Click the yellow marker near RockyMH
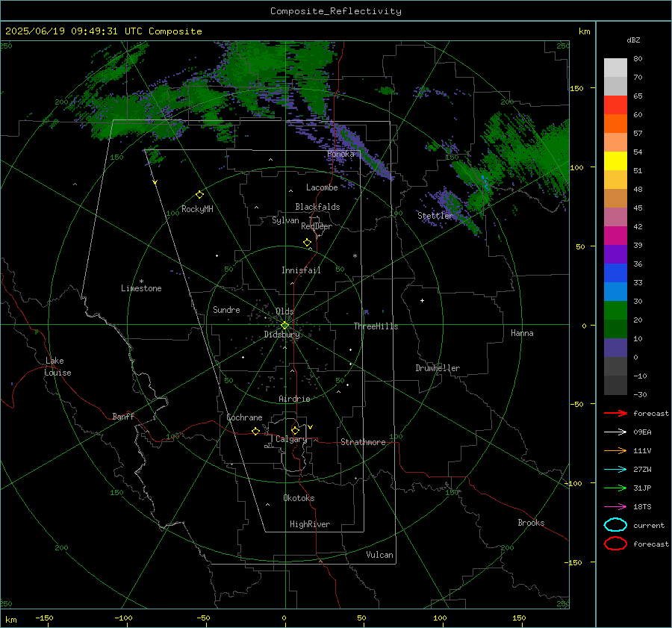672x628 pixels. coord(199,195)
